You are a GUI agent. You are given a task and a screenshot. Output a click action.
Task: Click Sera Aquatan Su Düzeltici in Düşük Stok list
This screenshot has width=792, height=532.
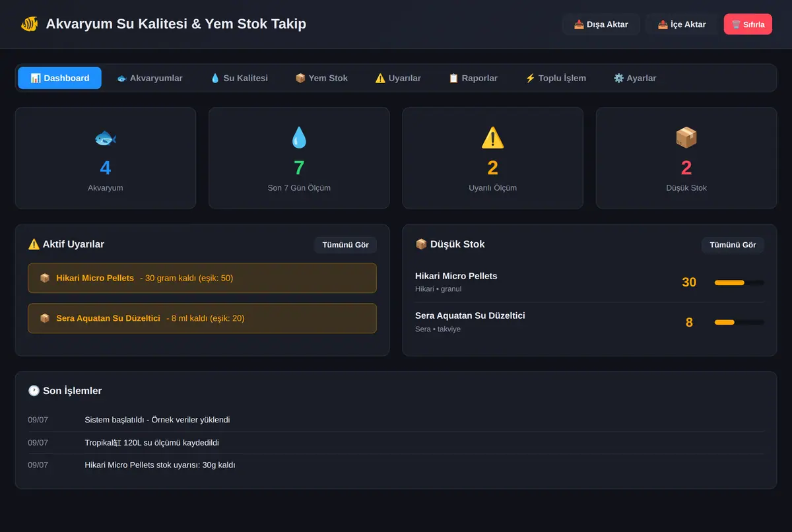[x=470, y=316]
